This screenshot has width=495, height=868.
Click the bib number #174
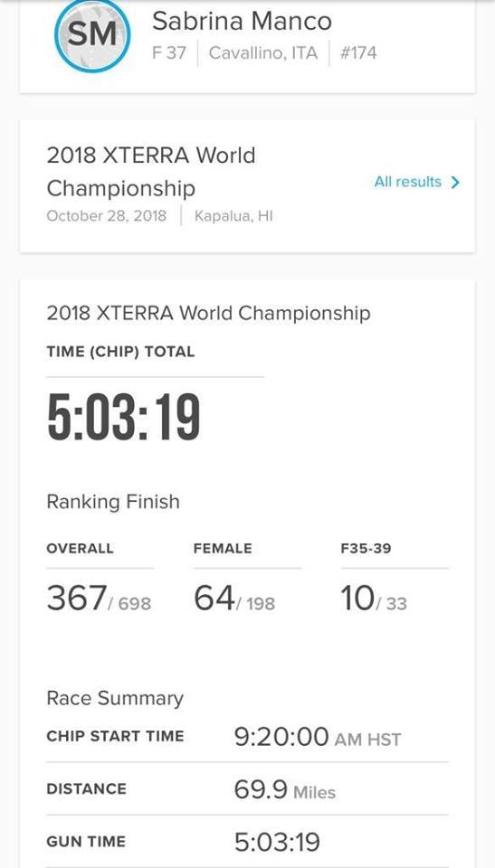pos(358,53)
